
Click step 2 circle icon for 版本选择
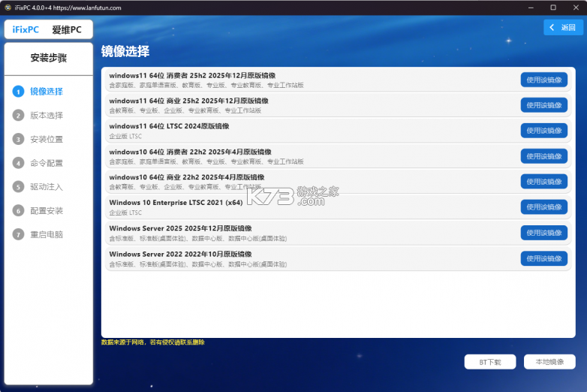[18, 116]
